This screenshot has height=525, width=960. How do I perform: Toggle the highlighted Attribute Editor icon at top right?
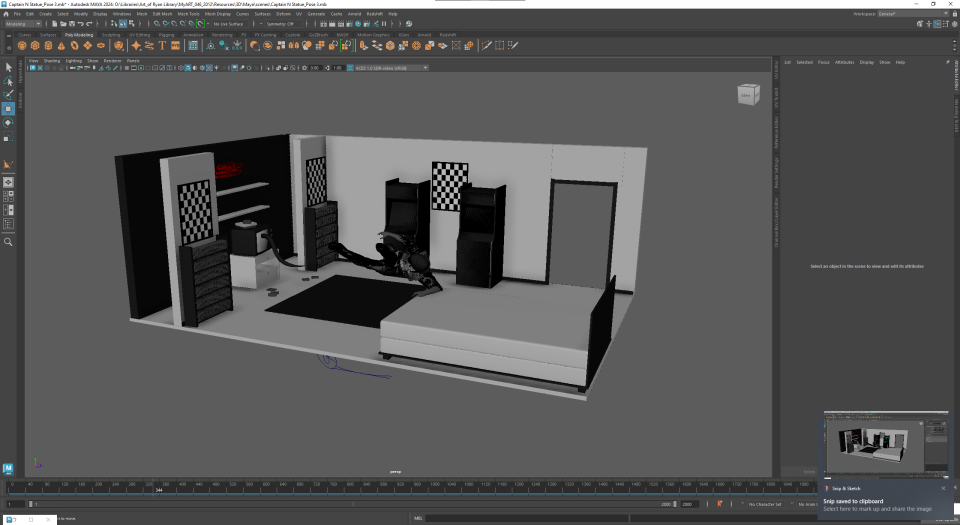click(937, 24)
